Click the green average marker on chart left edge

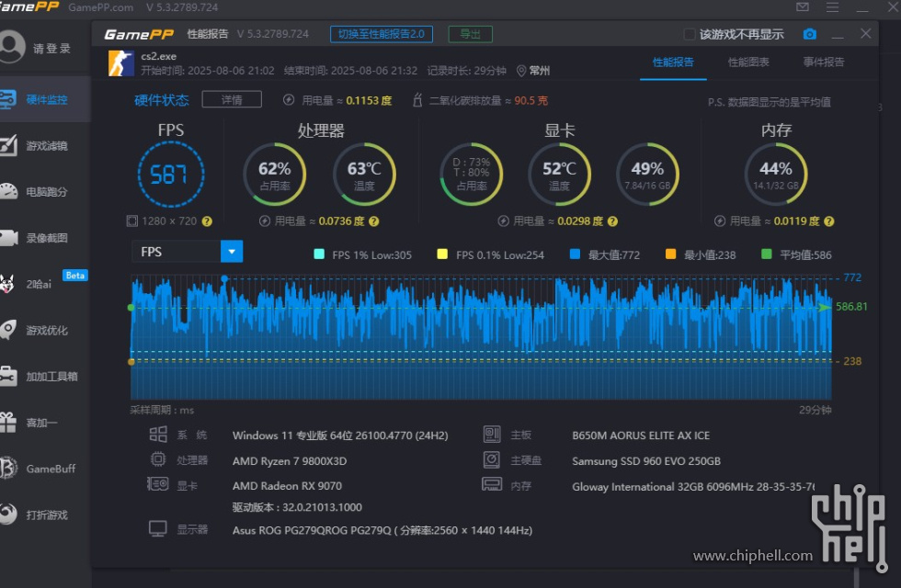click(x=131, y=308)
